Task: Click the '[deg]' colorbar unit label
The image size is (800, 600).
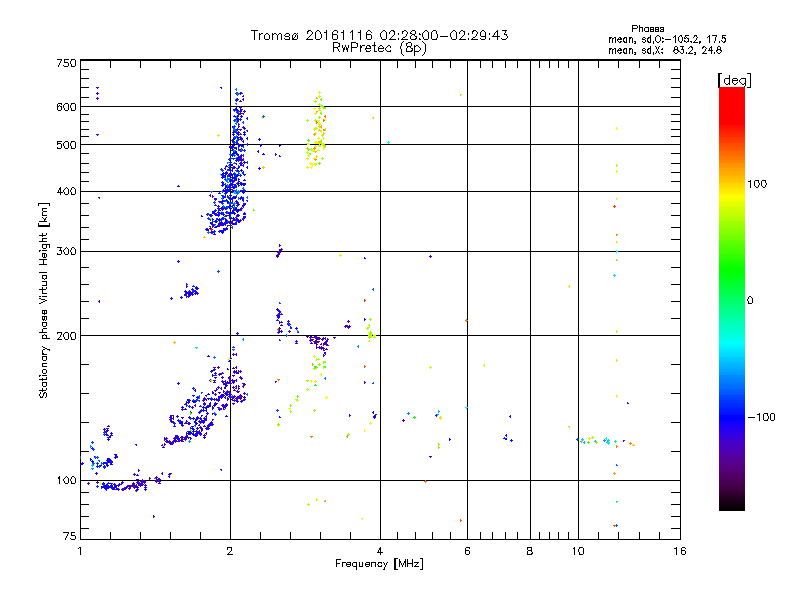Action: pos(734,80)
